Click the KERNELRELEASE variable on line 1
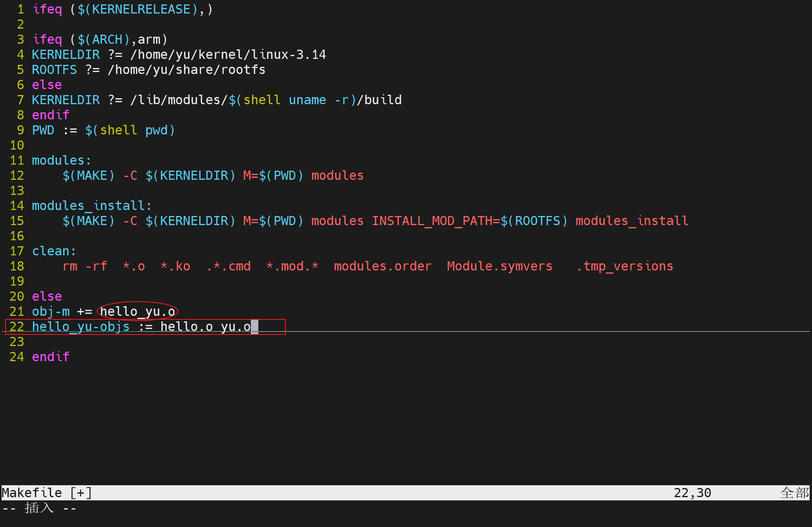Screen dimensions: 812x527 click(141, 9)
